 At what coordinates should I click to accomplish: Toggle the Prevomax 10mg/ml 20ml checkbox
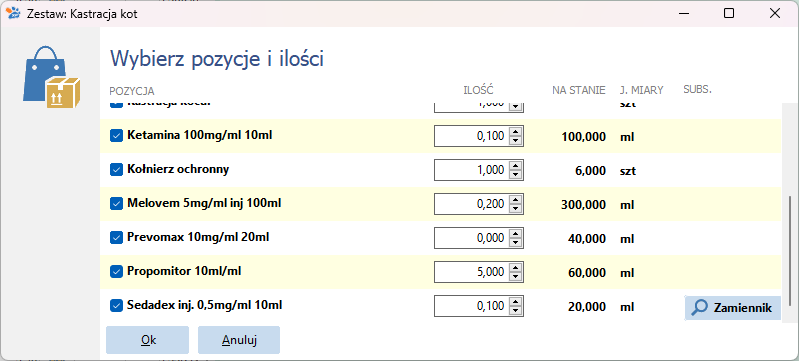(x=117, y=238)
